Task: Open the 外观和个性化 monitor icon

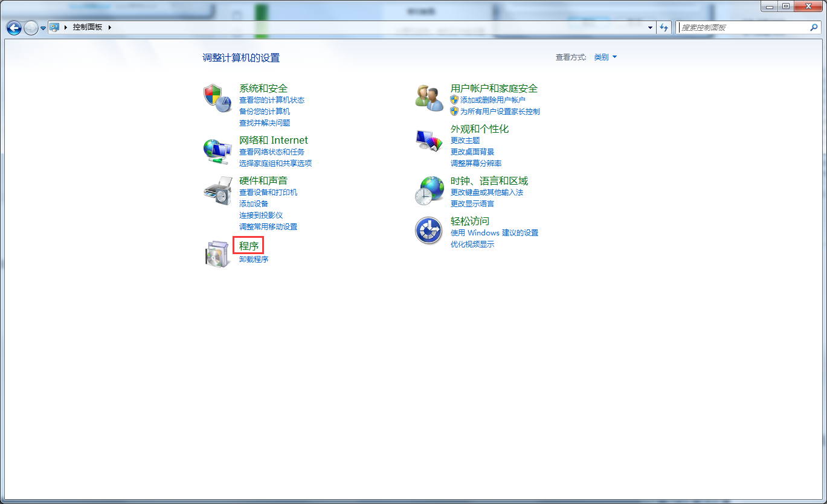Action: [429, 140]
